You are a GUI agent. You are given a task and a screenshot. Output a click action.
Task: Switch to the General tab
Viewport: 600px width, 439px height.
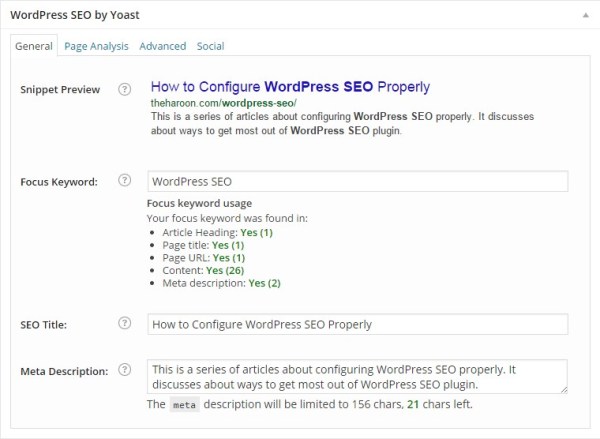(34, 46)
